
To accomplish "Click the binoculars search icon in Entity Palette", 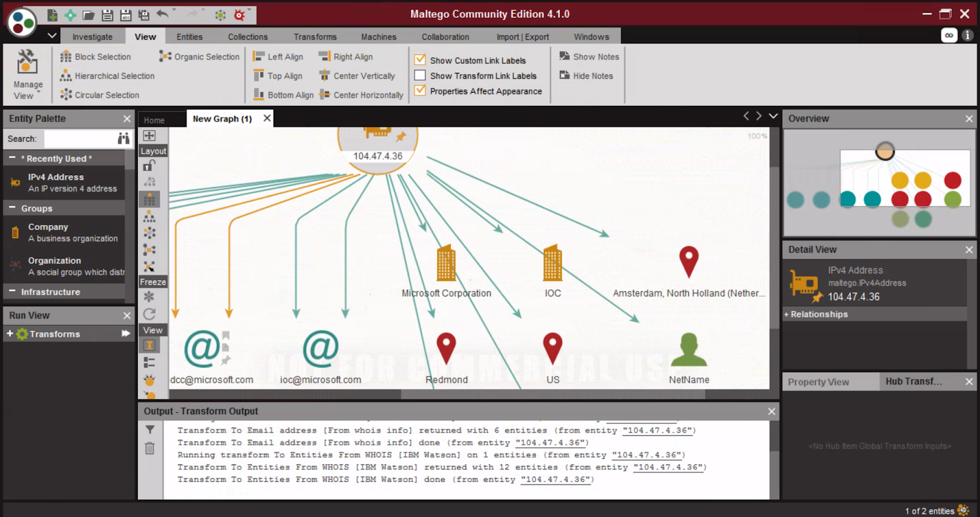I will [x=124, y=139].
